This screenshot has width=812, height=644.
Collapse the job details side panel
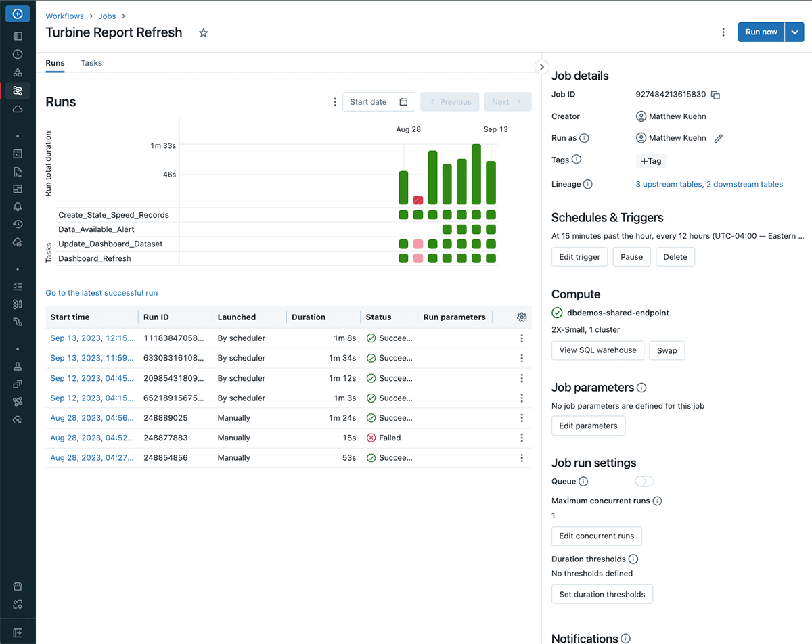[541, 67]
